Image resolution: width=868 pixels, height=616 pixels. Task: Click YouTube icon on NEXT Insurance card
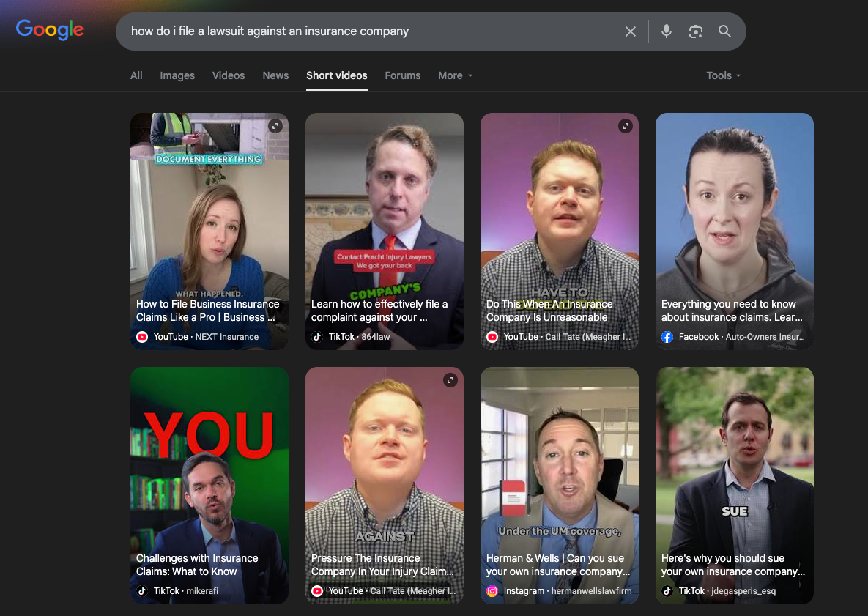coord(142,336)
